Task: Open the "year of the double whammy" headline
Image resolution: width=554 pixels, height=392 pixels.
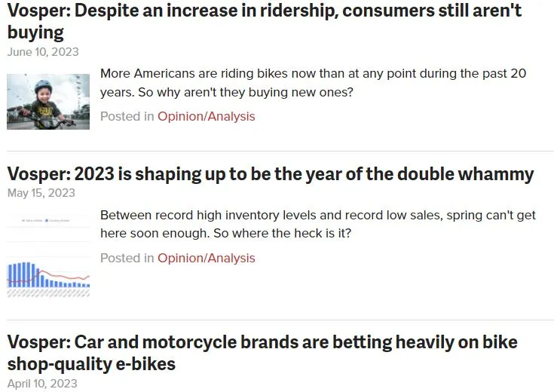Action: click(x=270, y=174)
